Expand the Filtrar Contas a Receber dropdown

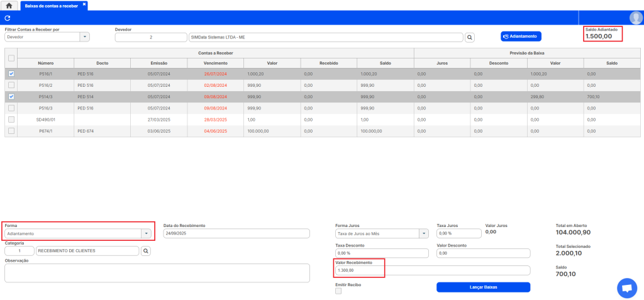click(84, 37)
